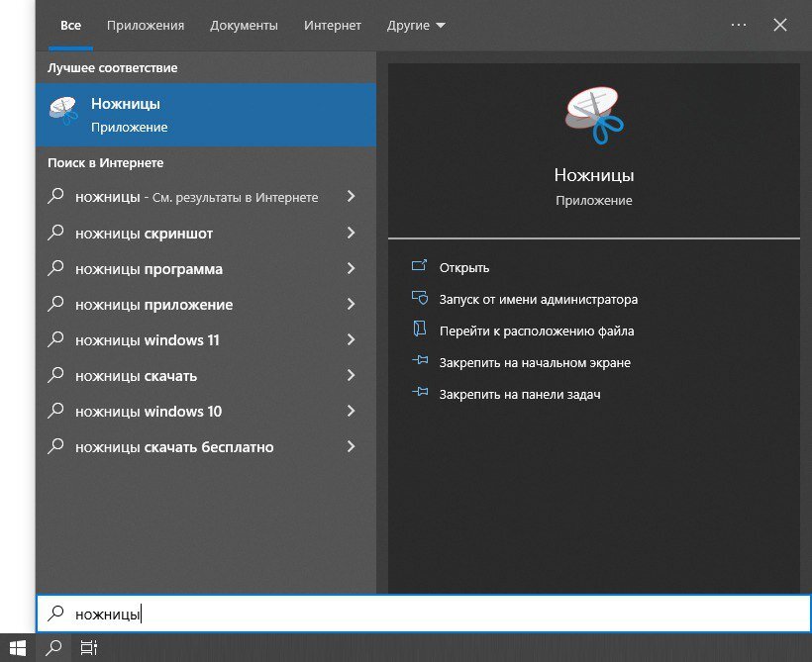The width and height of the screenshot is (812, 662).
Task: Open the three-dot options icon
Action: [x=738, y=25]
